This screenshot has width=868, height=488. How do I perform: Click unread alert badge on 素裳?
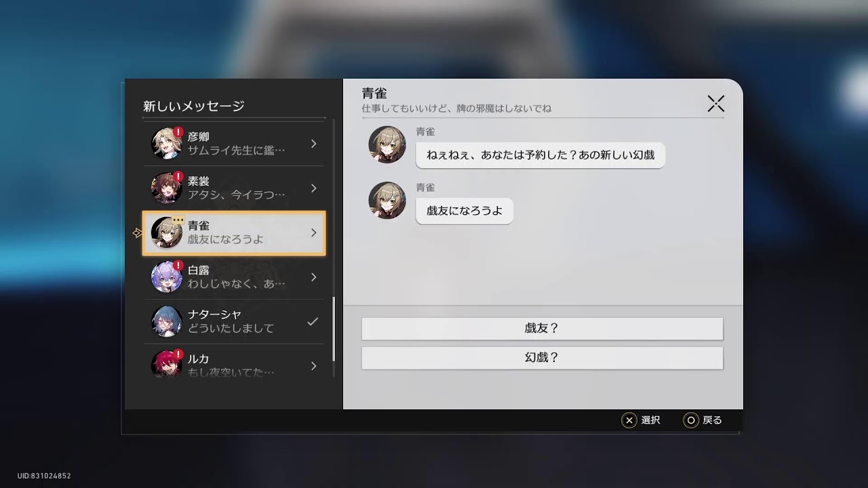click(178, 177)
